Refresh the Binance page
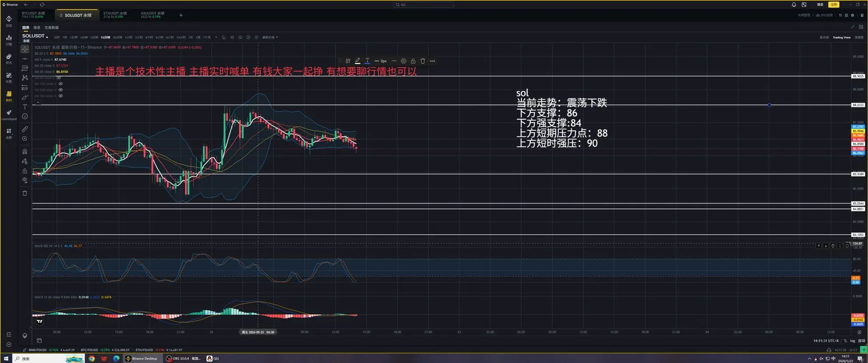The image size is (868, 363). [x=42, y=4]
